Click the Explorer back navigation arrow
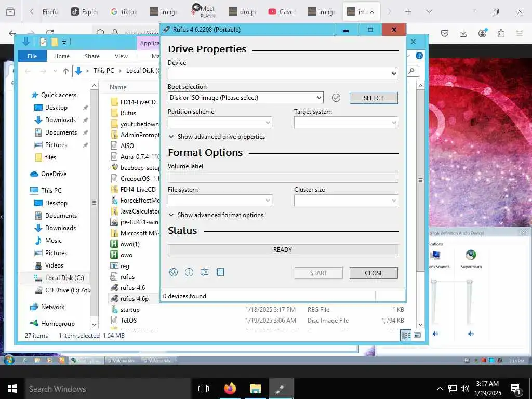 (x=28, y=71)
